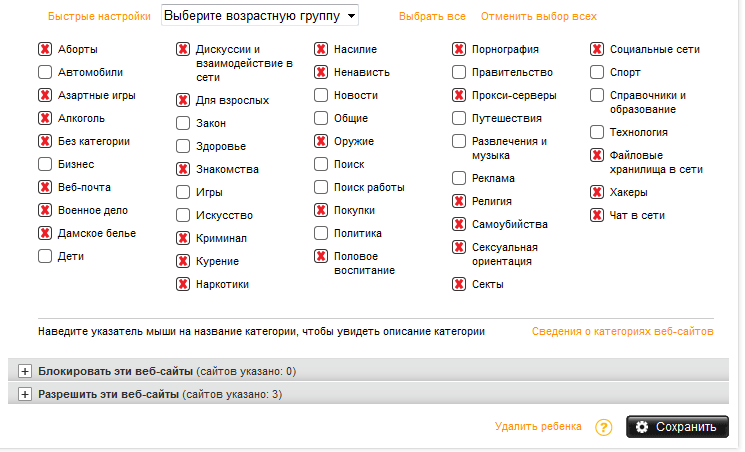Click the help question mark icon
The width and height of the screenshot is (745, 452).
603,427
